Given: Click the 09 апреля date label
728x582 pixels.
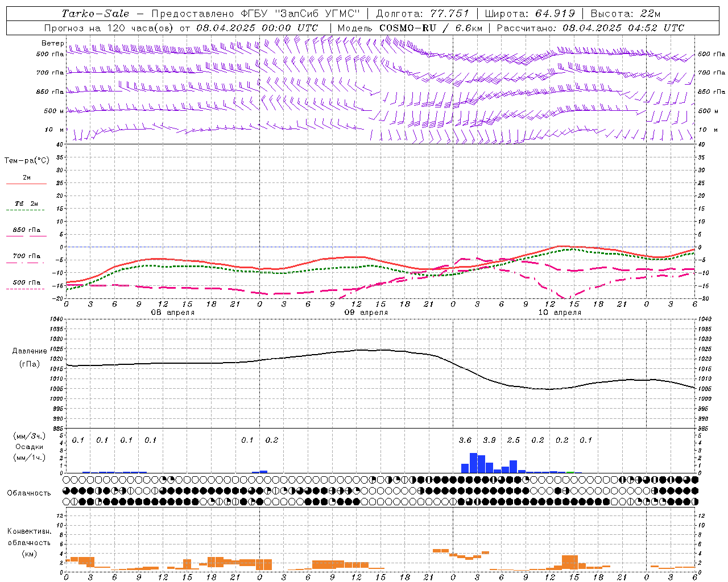Looking at the screenshot, I should 366,313.
